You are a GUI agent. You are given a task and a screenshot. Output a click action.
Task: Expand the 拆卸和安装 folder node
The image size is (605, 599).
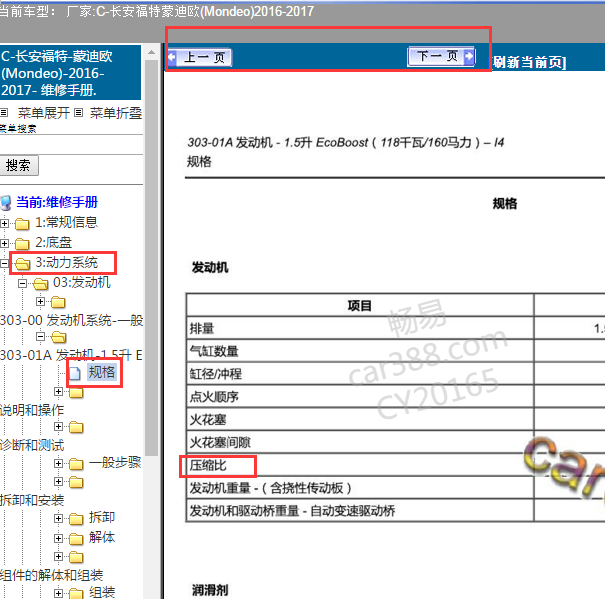pos(58,481)
